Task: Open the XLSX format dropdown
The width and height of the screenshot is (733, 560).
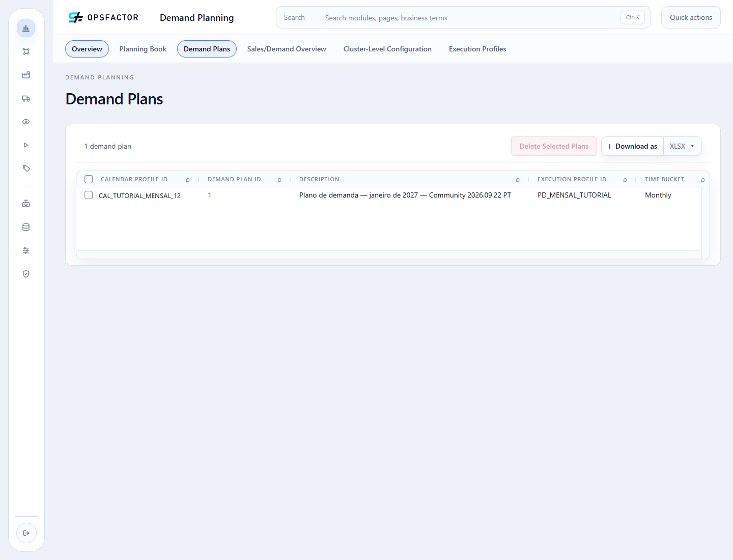Action: click(682, 146)
